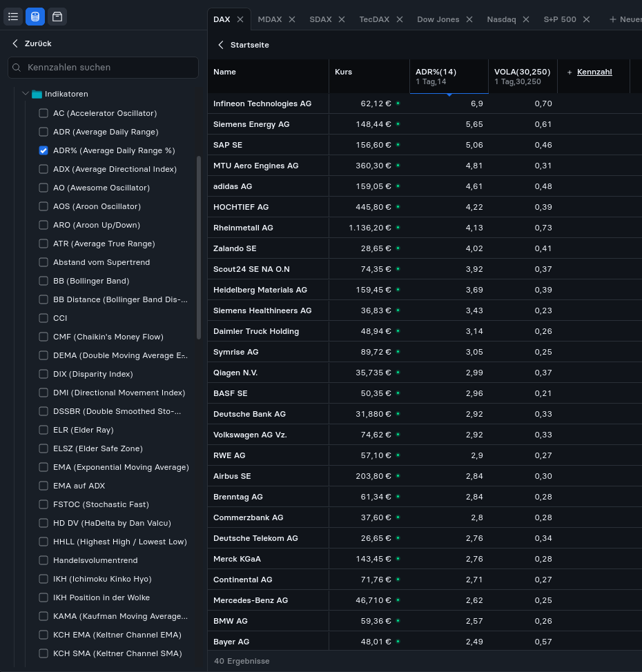The width and height of the screenshot is (642, 672).
Task: Open Commerzbank AG row
Action: [425, 517]
